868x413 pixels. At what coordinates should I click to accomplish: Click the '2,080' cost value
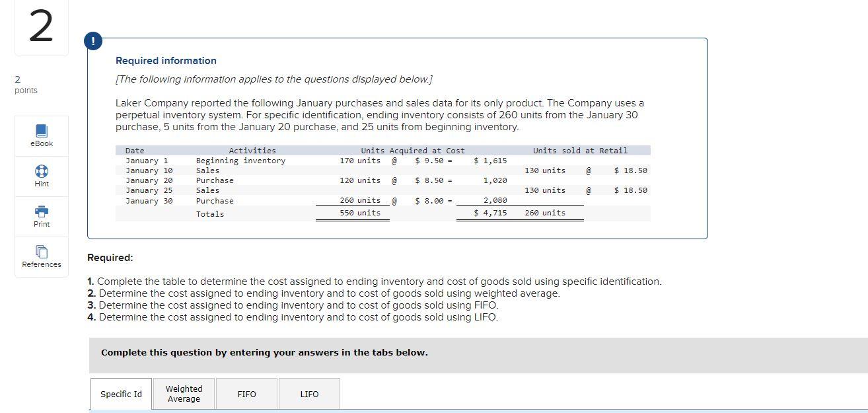495,200
